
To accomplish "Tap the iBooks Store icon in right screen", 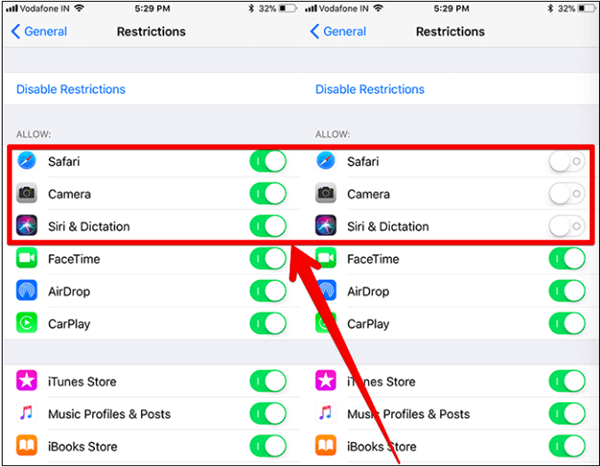I will coord(326,446).
